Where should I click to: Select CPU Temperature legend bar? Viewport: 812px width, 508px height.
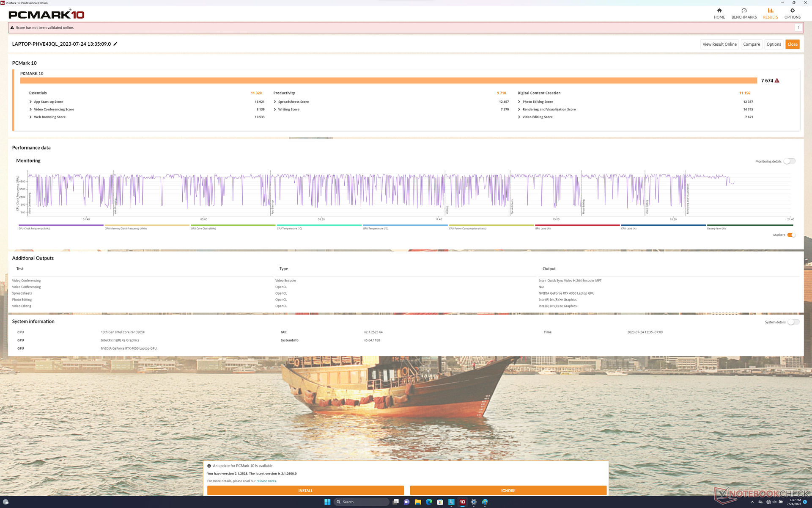319,225
